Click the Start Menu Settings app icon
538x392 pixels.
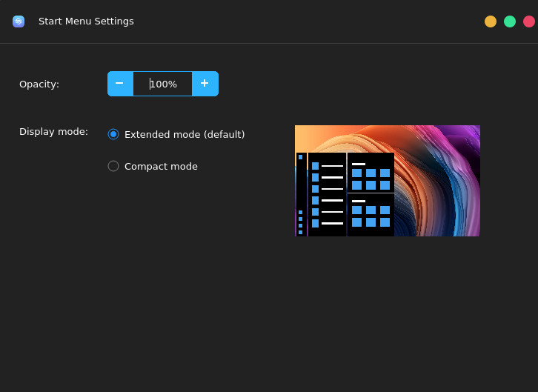[x=19, y=21]
